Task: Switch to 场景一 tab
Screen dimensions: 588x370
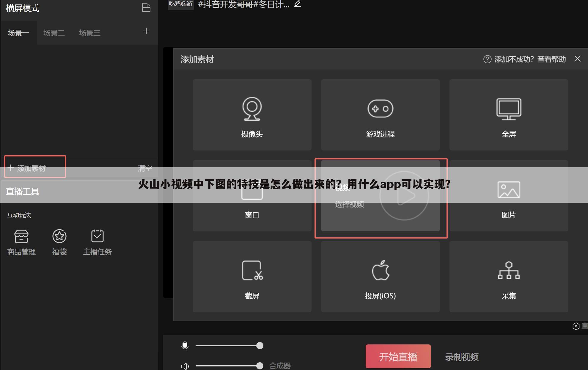Action: click(18, 33)
